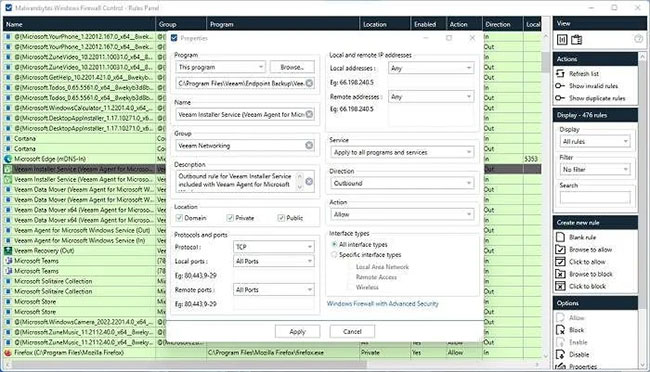The width and height of the screenshot is (650, 372).
Task: Open the Action Allow dropdown
Action: pyautogui.click(x=402, y=214)
